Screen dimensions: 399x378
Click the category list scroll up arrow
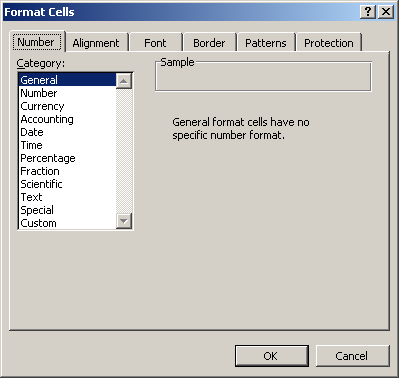pos(124,81)
